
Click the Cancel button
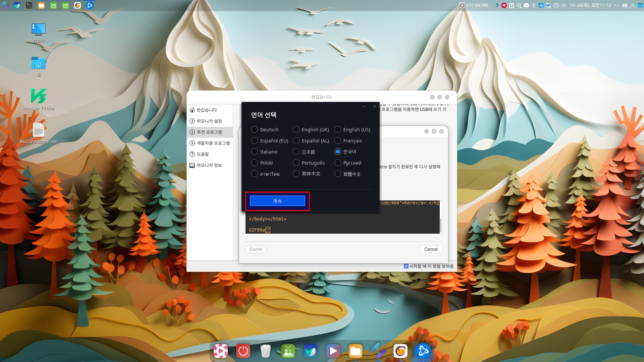click(431, 249)
